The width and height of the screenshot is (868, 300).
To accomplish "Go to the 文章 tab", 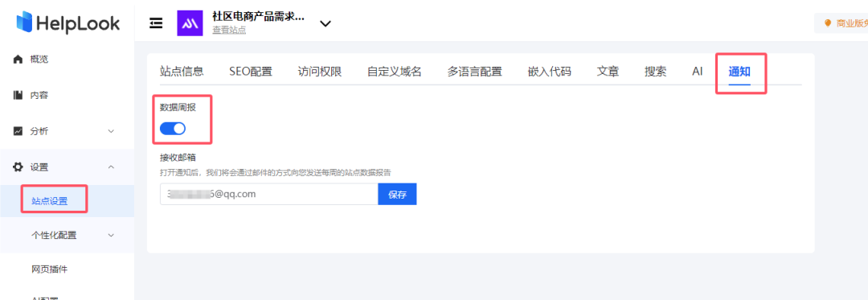I will point(608,72).
